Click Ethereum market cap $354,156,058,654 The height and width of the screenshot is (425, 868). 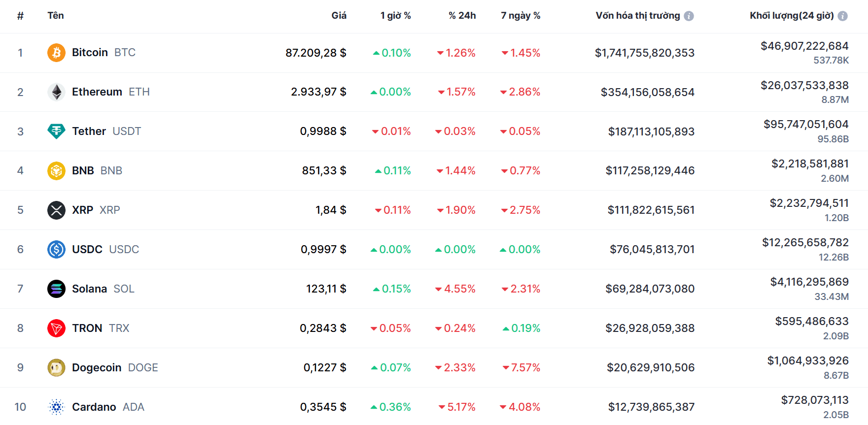(648, 92)
